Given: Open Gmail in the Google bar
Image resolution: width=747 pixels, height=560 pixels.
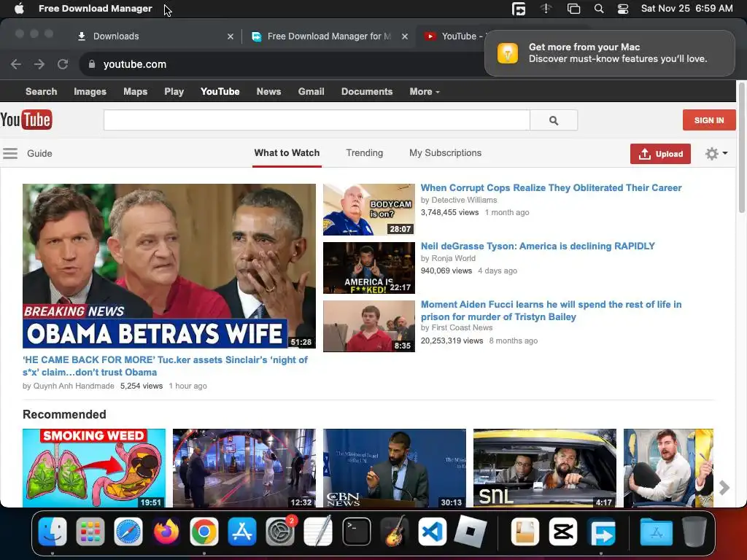Looking at the screenshot, I should (311, 91).
